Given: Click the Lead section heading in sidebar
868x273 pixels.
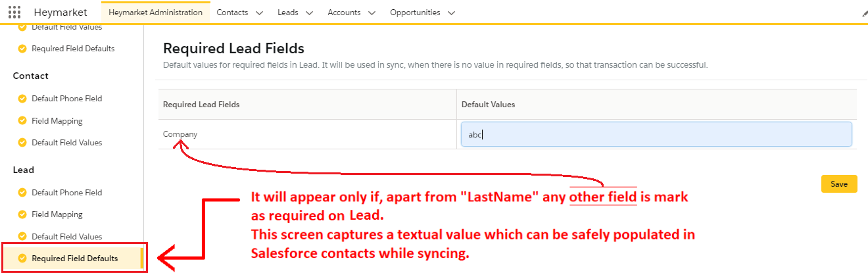Looking at the screenshot, I should click(x=24, y=170).
